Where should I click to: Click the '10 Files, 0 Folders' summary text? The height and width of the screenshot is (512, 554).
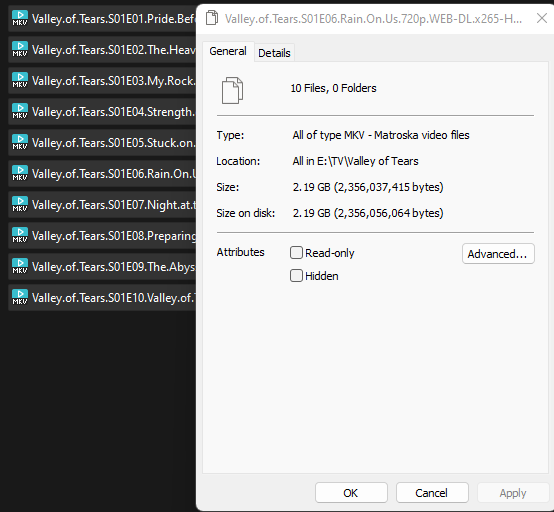(333, 88)
